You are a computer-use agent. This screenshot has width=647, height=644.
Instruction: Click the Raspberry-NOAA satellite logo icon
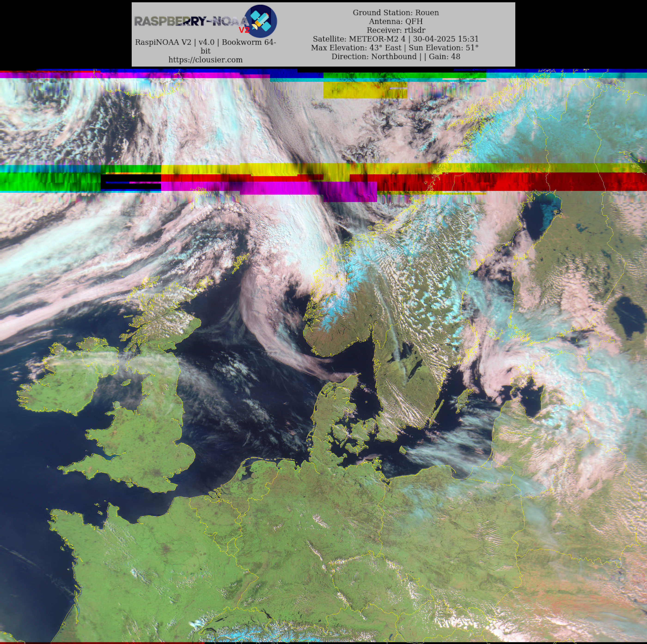tap(260, 21)
